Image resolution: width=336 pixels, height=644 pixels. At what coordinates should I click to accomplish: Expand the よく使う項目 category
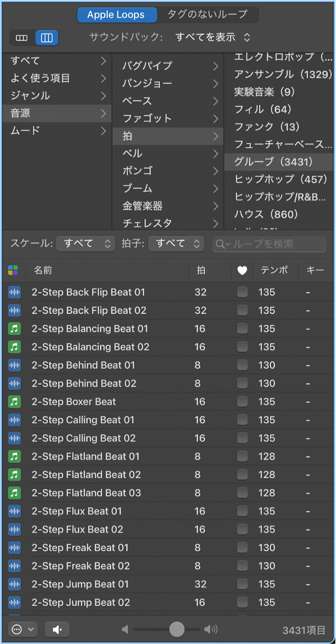click(103, 78)
